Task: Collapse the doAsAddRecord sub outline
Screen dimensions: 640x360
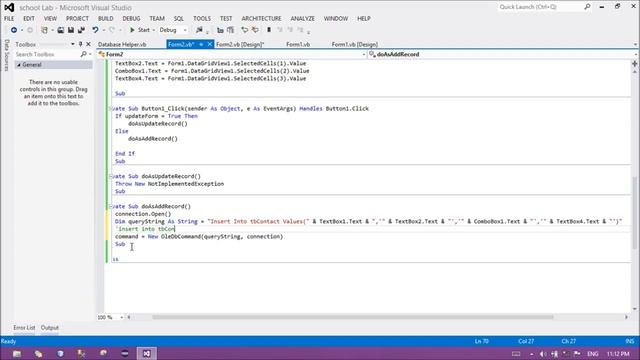Action: (110, 207)
